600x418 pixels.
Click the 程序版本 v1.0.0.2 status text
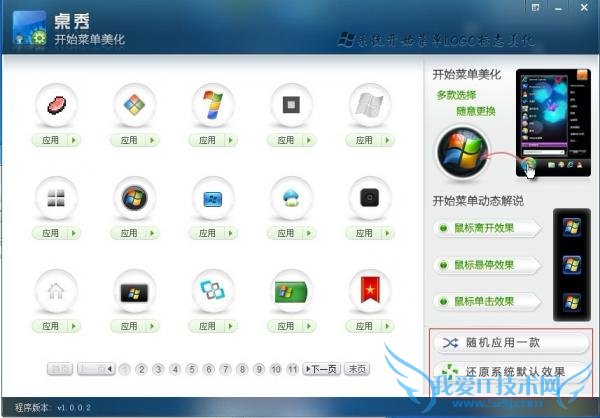point(53,407)
